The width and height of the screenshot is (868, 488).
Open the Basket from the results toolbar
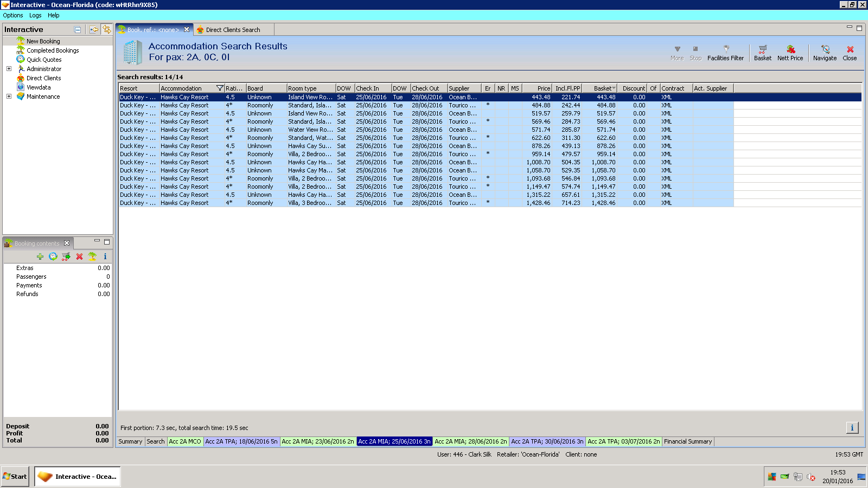(762, 52)
